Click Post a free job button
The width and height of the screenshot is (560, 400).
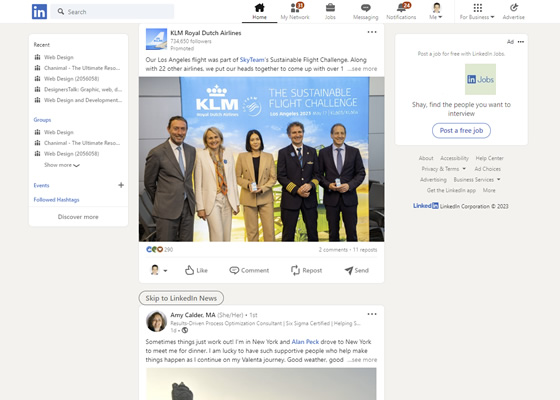click(461, 131)
